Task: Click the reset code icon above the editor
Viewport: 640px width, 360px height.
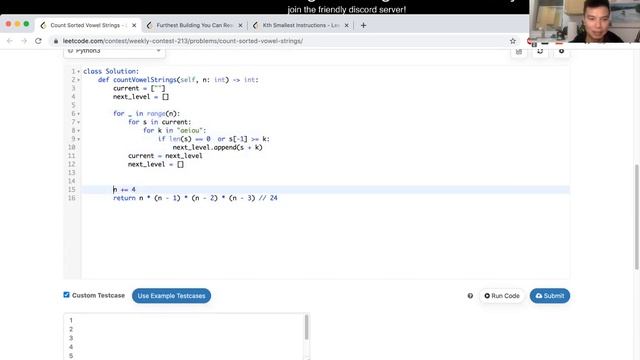Action: 540,51
